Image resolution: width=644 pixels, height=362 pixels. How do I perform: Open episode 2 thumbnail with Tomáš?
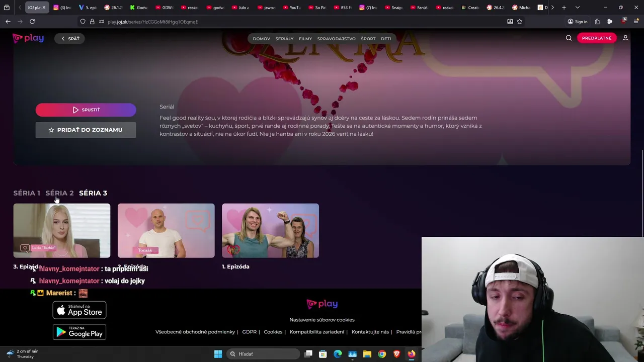(x=166, y=231)
